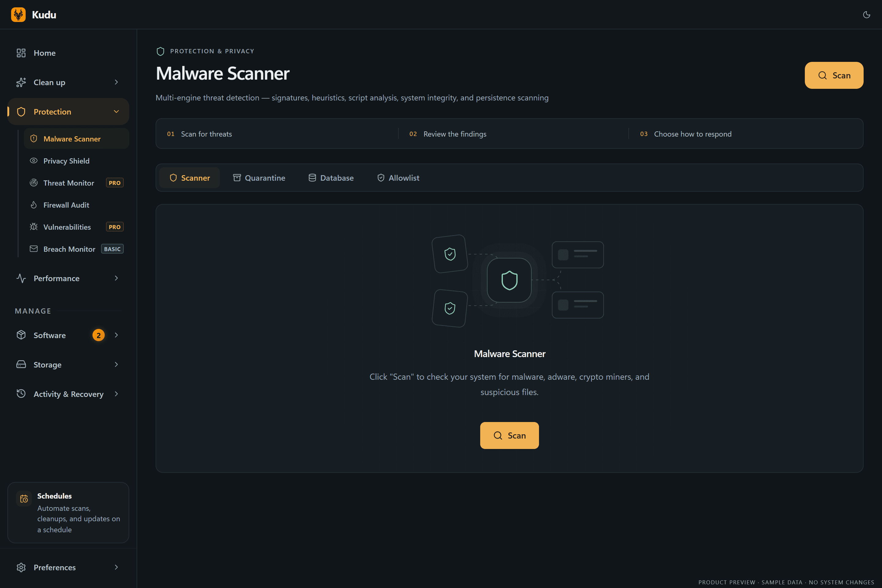Open Breach Monitor envelope icon

[34, 249]
